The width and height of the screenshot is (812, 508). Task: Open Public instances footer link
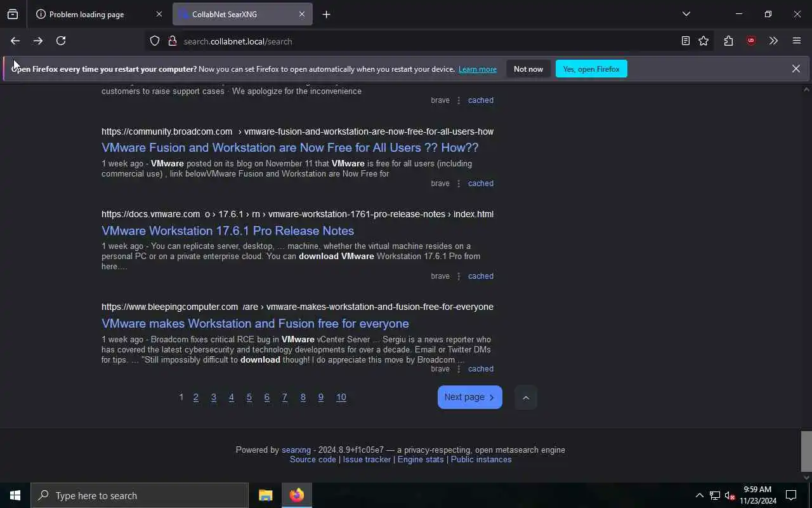481,460
